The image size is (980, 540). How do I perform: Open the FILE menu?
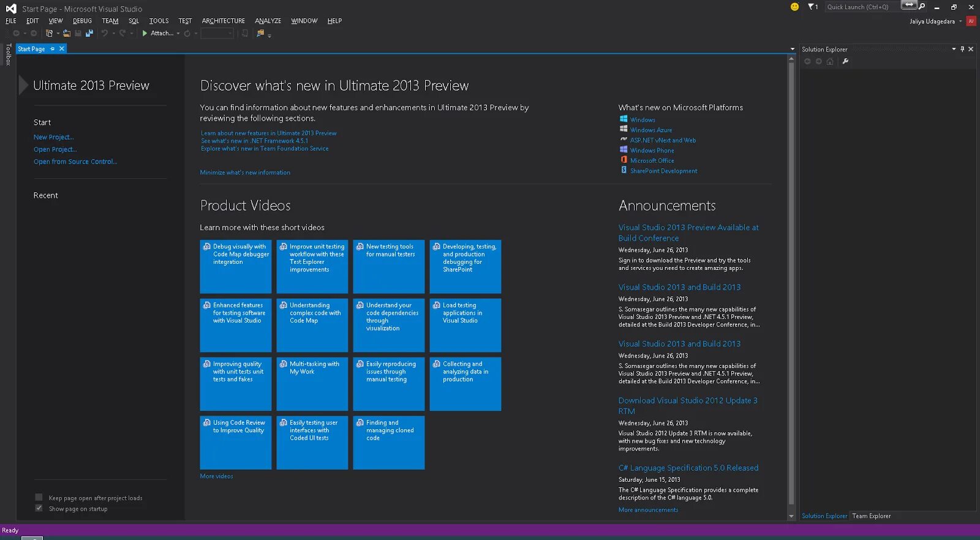11,21
